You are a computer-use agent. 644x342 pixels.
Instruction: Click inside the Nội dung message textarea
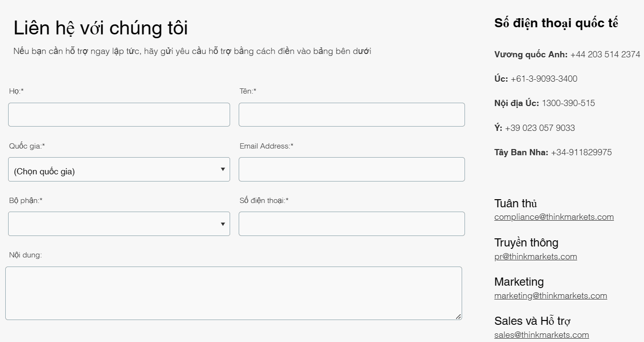(233, 293)
